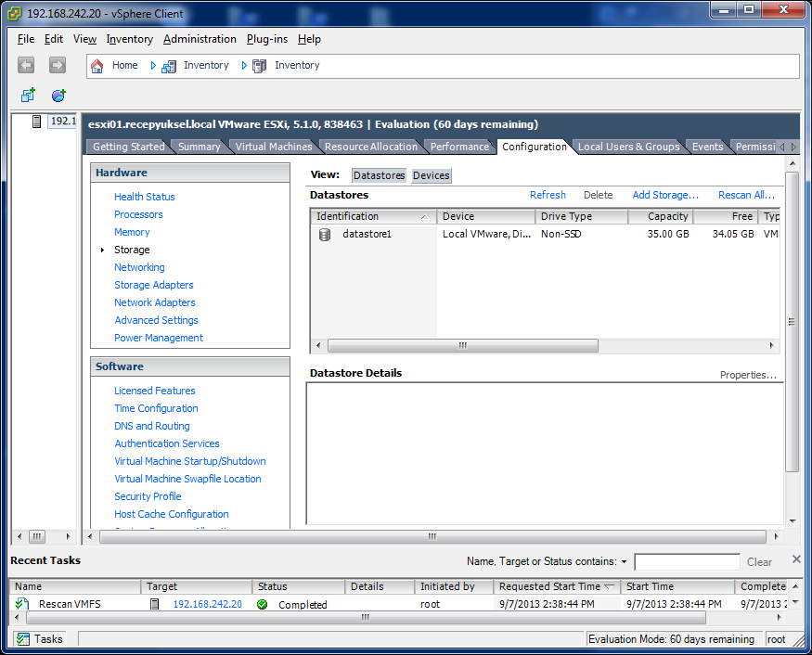812x655 pixels.
Task: Click the second Inventory breadcrumb icon
Action: (260, 66)
